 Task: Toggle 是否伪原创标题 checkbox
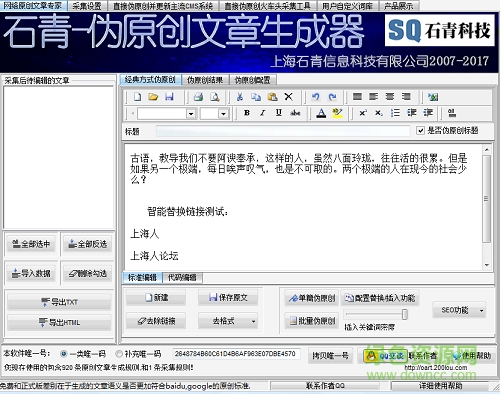pos(421,130)
